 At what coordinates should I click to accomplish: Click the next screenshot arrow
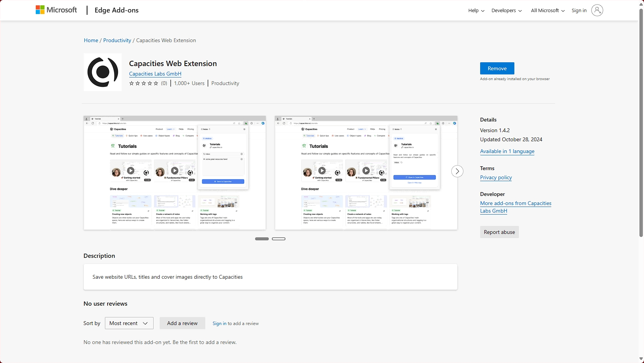tap(457, 171)
